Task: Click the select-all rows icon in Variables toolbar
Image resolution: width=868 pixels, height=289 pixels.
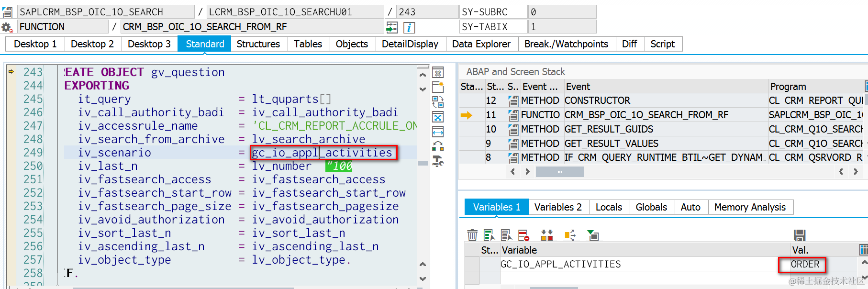Action: [x=489, y=235]
